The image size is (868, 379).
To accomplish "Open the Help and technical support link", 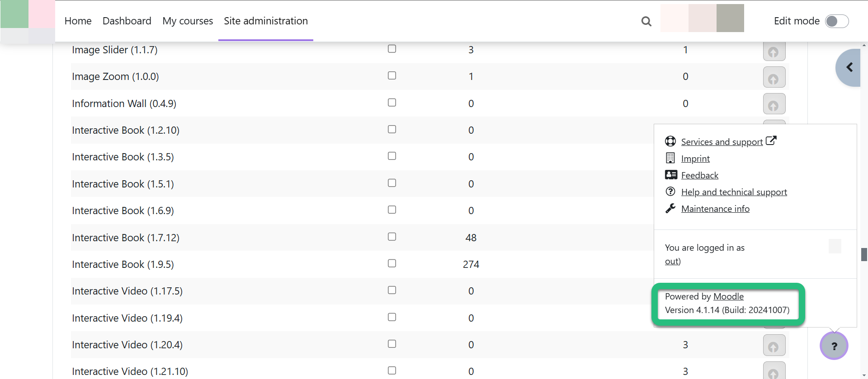I will (734, 192).
